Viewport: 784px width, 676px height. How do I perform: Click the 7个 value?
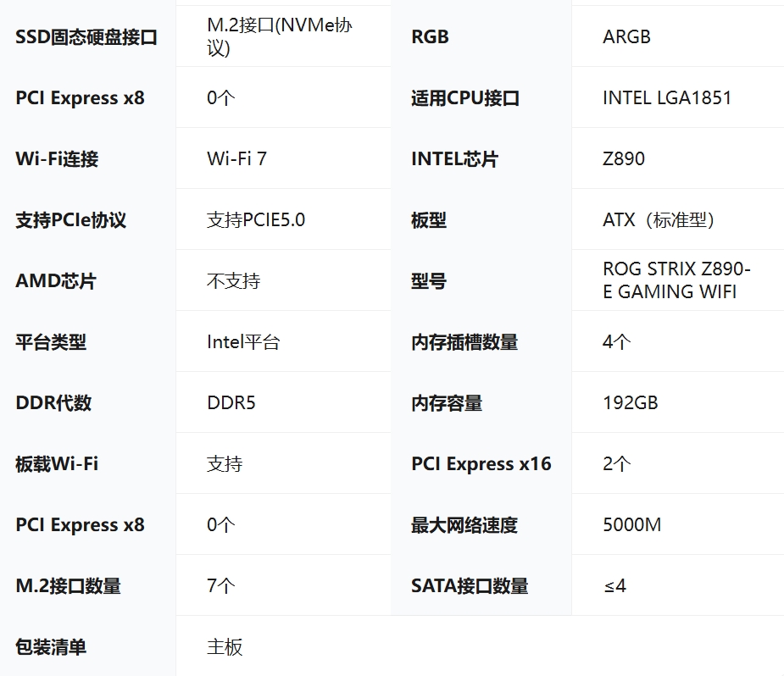tap(220, 586)
